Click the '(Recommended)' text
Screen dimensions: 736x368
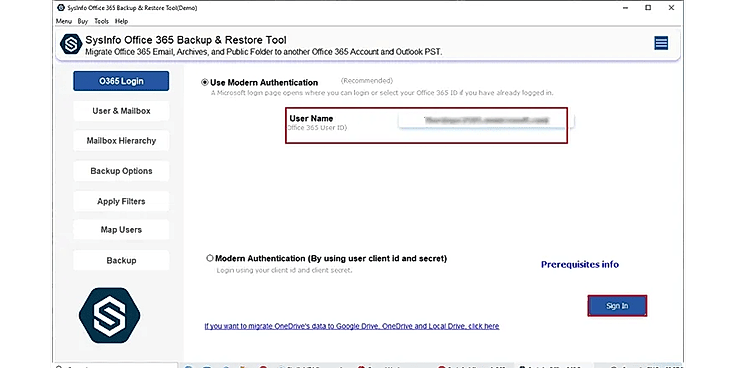(x=367, y=81)
